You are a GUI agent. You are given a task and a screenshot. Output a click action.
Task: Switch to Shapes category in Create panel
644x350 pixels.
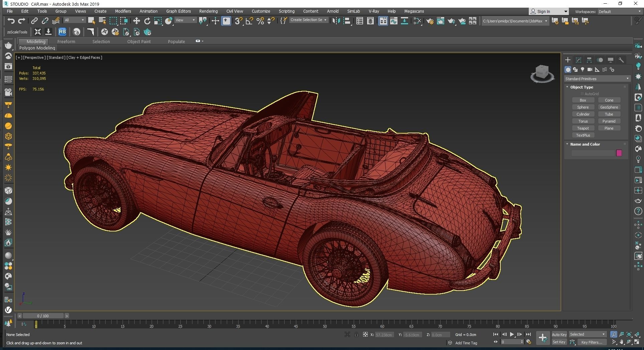[575, 69]
